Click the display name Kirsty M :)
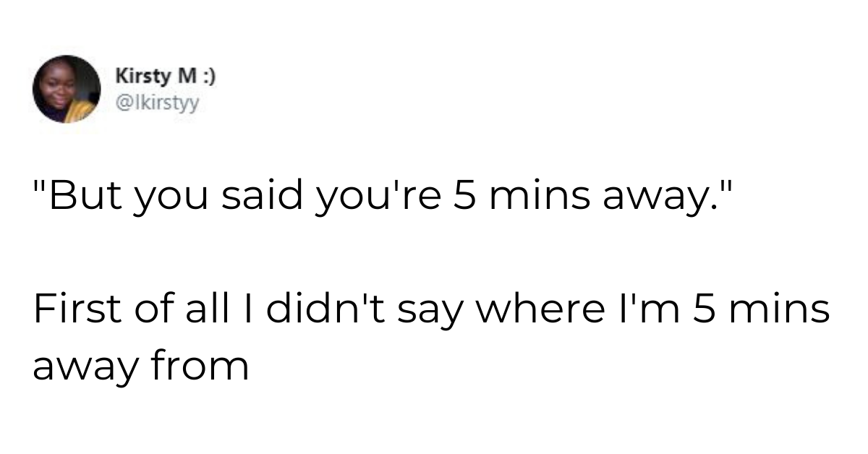Image resolution: width=868 pixels, height=454 pixels. (165, 76)
